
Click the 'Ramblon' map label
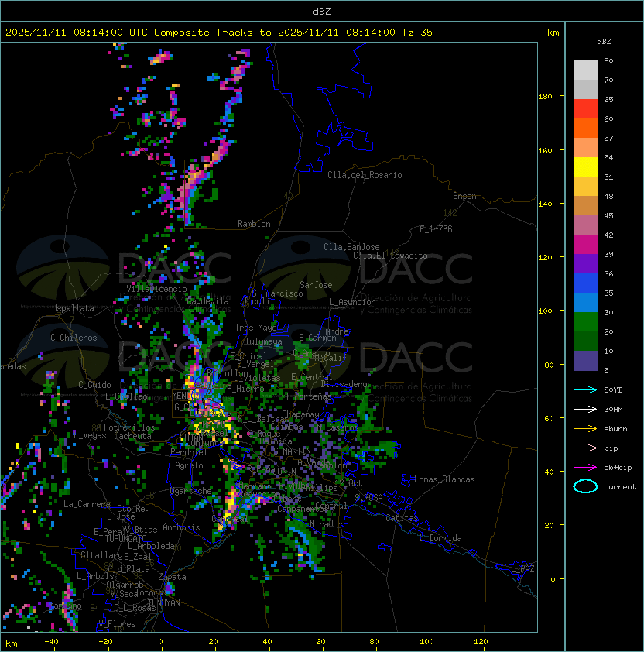coord(254,224)
